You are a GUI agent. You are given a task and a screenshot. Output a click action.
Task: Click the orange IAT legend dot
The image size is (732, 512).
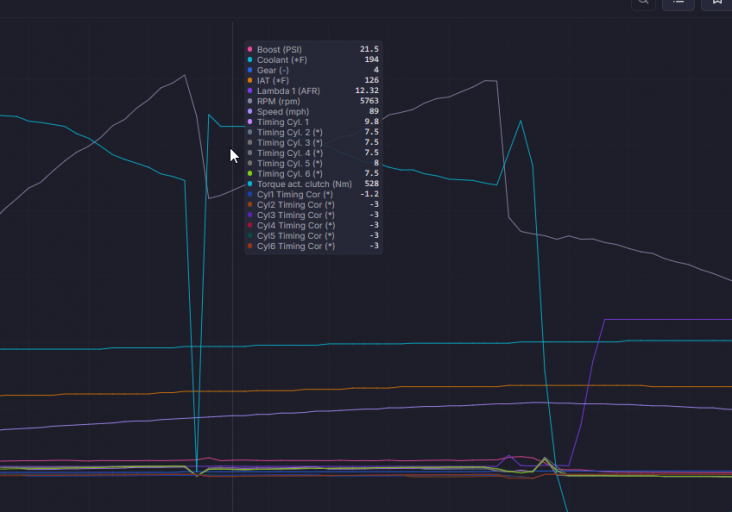click(250, 80)
